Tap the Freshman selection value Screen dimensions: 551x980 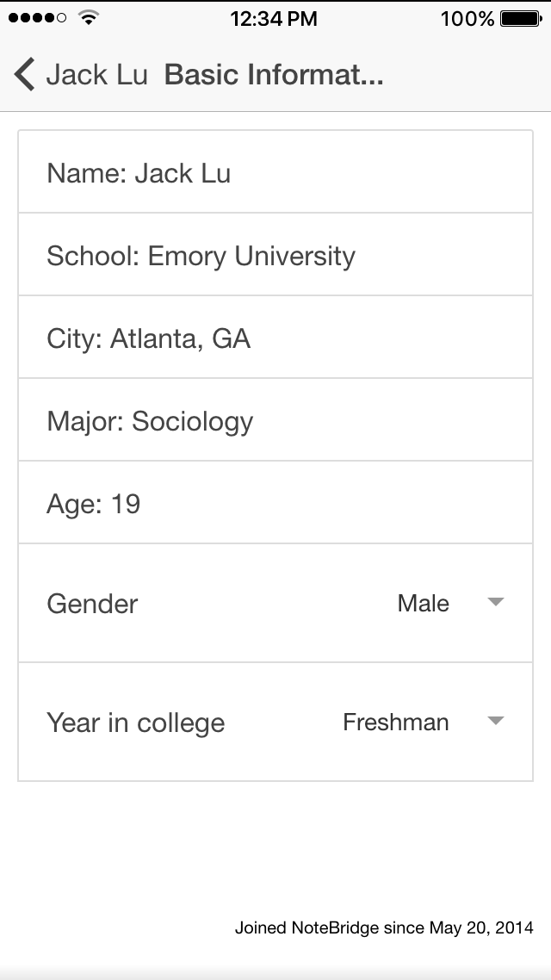pyautogui.click(x=395, y=722)
